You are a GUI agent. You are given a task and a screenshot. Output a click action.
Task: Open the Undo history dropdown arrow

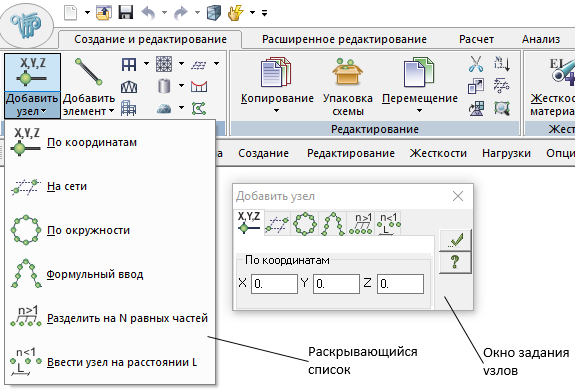pyautogui.click(x=164, y=13)
